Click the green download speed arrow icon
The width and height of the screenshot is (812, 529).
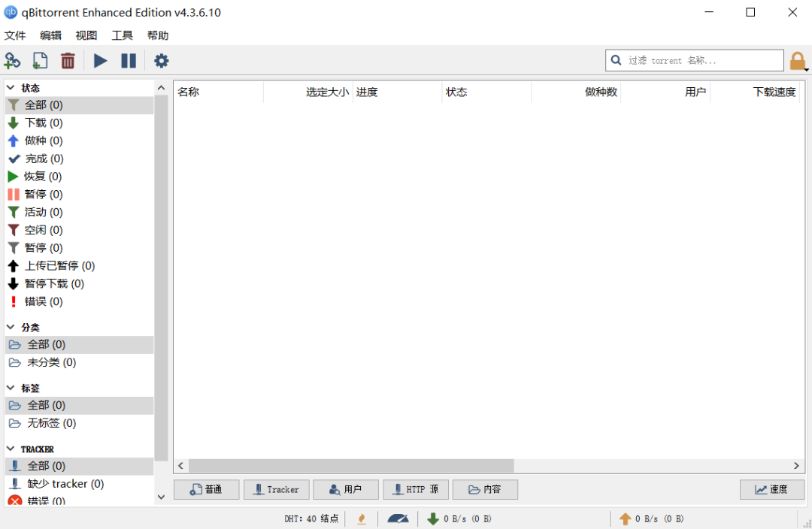click(x=433, y=518)
